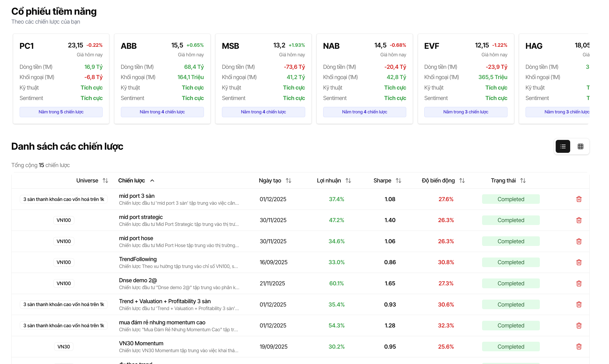Remove the 'Dnse demo 2@' strategy
This screenshot has width=609, height=364.
[579, 283]
